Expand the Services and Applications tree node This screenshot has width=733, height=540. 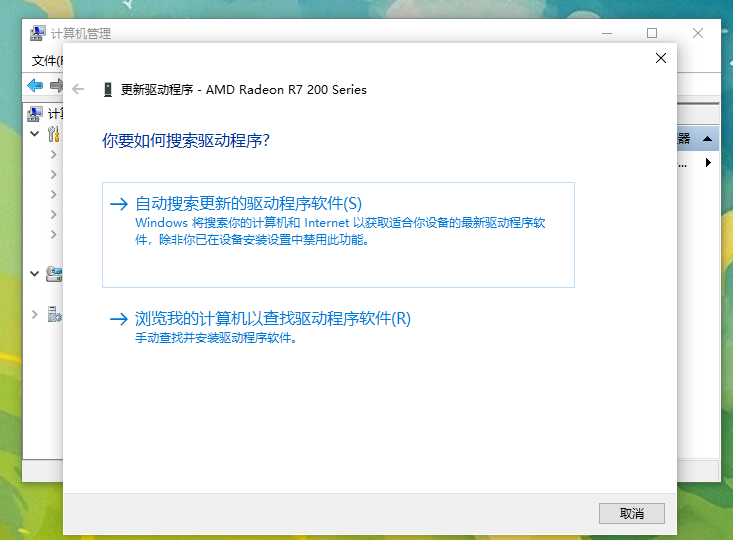(x=35, y=314)
